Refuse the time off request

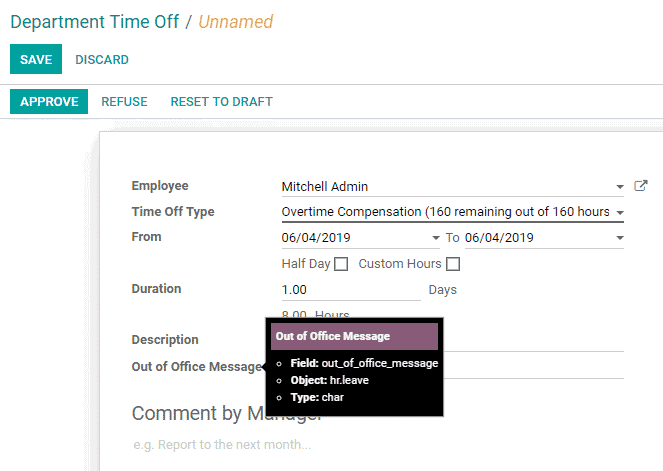124,102
